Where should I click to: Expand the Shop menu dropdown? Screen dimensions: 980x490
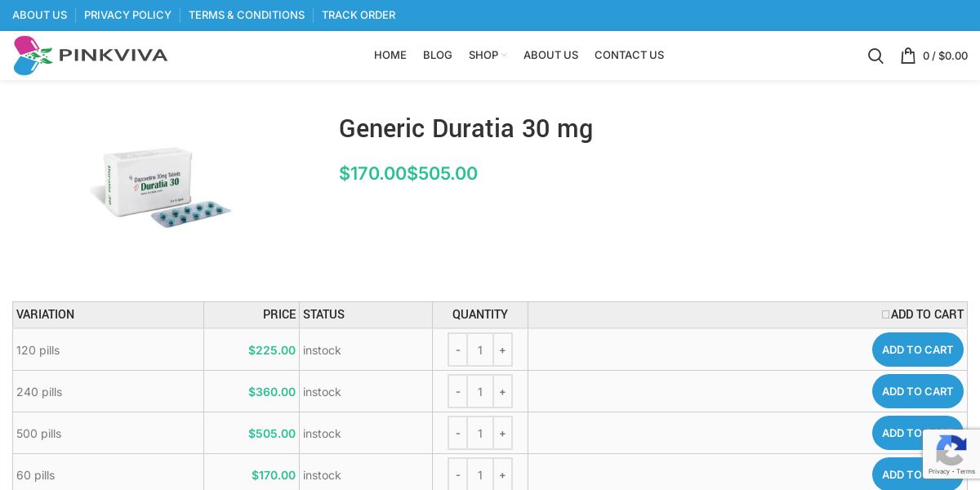488,56
